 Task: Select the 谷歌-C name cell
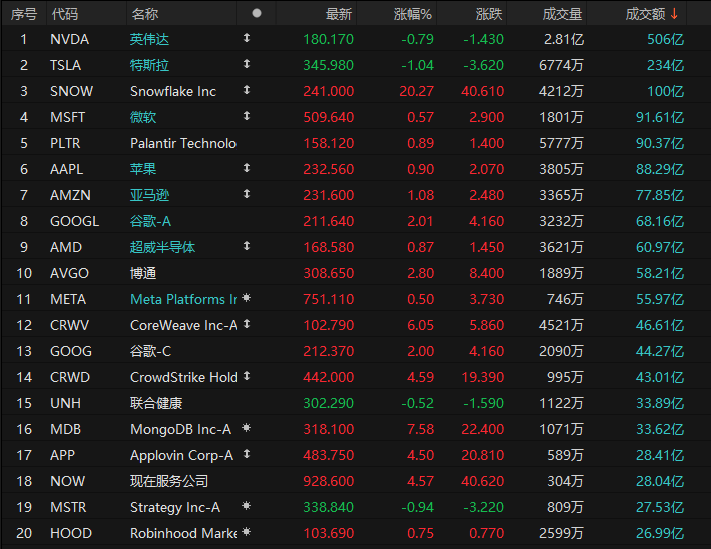click(x=150, y=351)
